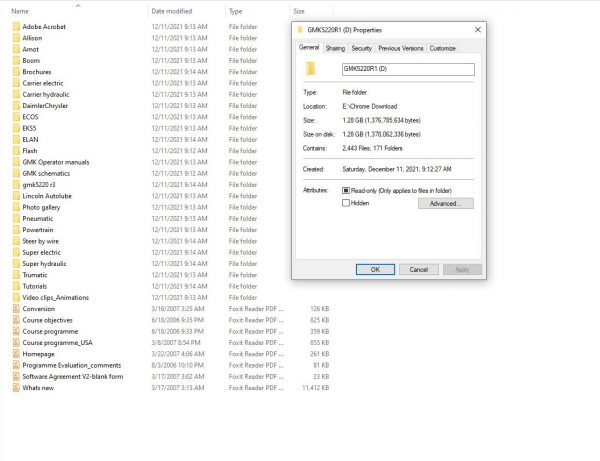Select the Video clips_Animations folder icon

pos(16,298)
